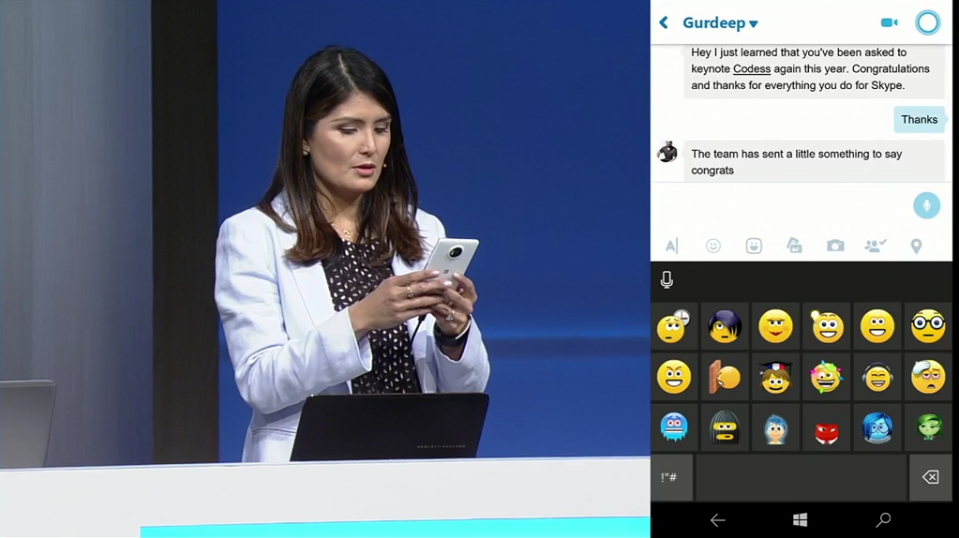Select the Thanks sent message bubble

click(x=919, y=119)
